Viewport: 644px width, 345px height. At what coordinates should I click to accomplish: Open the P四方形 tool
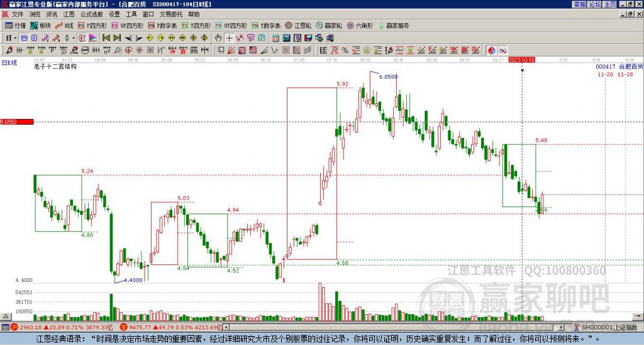[92, 25]
